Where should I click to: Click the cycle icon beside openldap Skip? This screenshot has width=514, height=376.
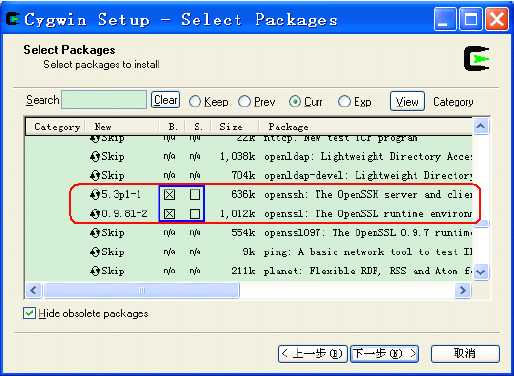95,156
